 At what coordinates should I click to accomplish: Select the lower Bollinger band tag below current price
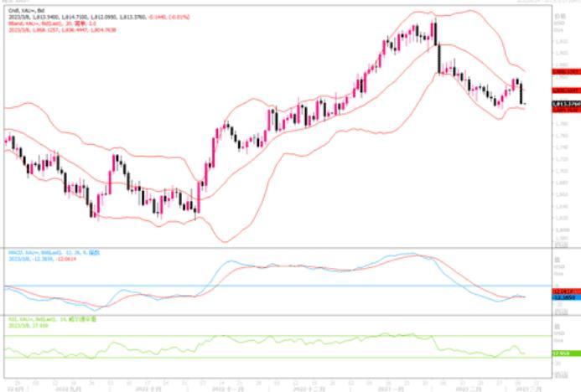[564, 110]
